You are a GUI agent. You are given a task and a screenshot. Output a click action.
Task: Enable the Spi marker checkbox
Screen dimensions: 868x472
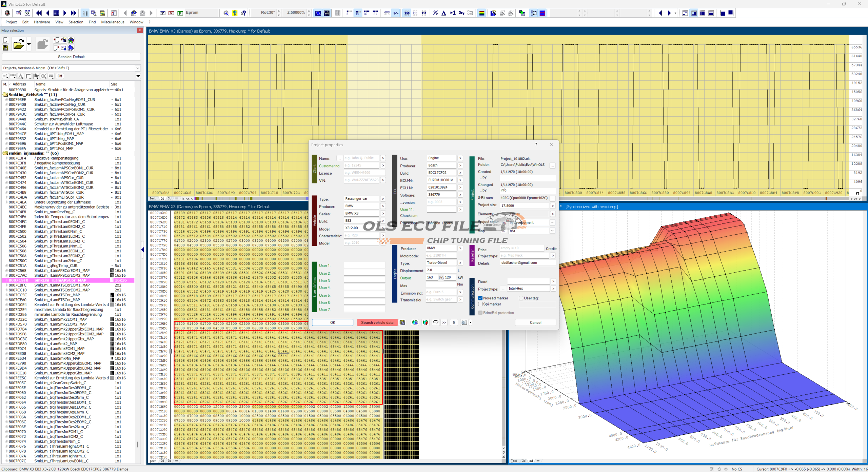(x=480, y=304)
